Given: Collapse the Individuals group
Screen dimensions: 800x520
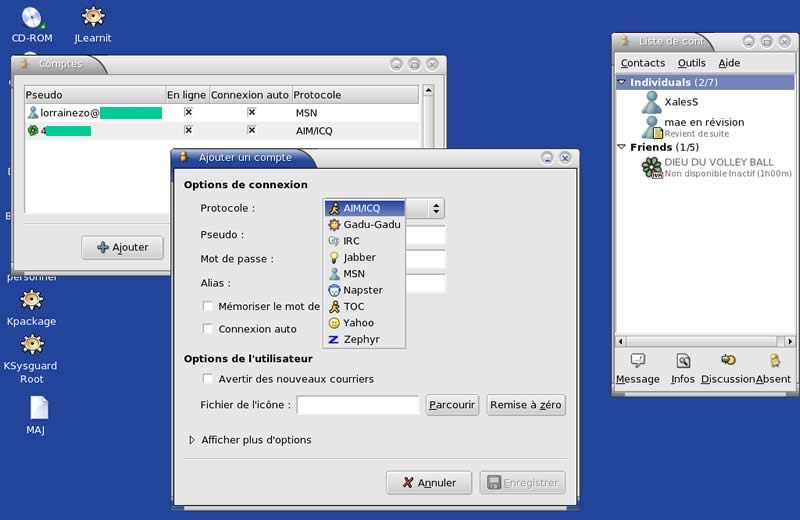Looking at the screenshot, I should [x=621, y=82].
